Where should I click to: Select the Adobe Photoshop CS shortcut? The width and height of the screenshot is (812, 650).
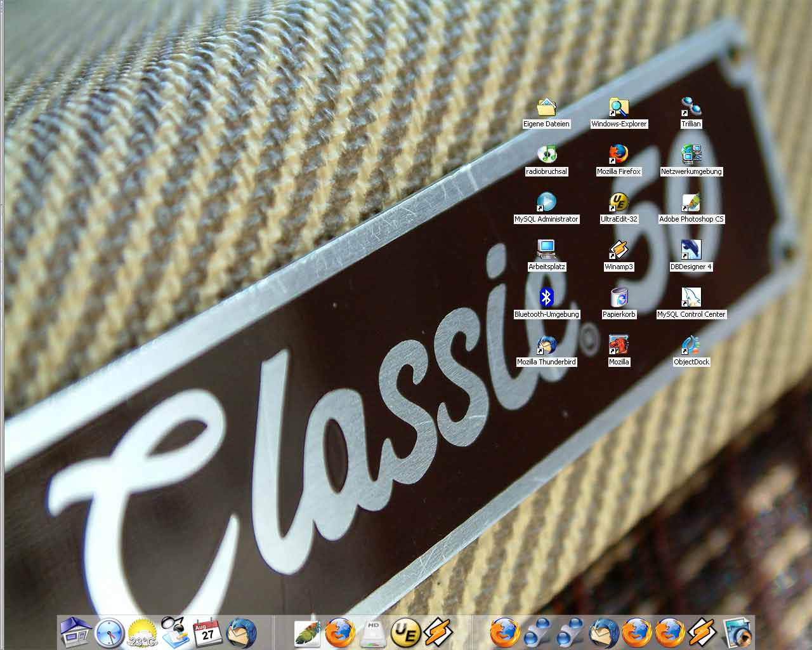click(x=691, y=208)
